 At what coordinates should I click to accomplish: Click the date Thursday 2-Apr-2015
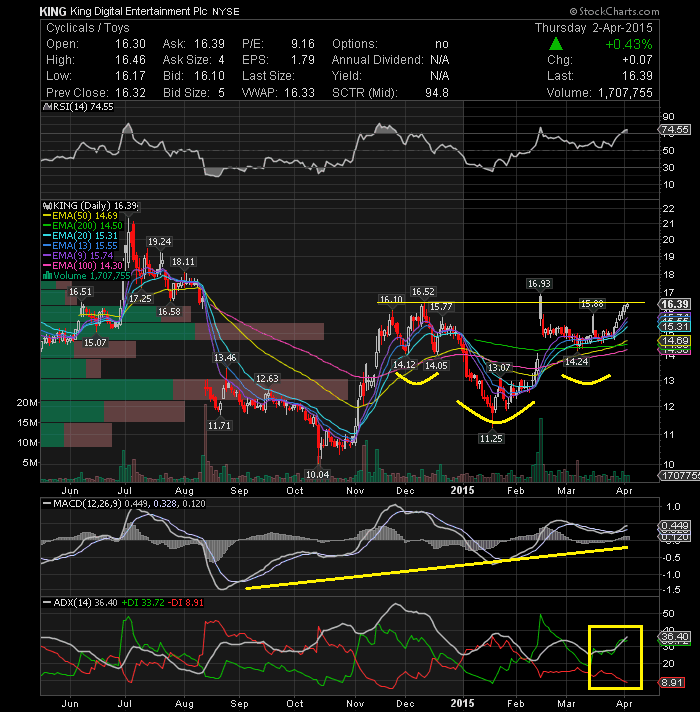click(593, 28)
